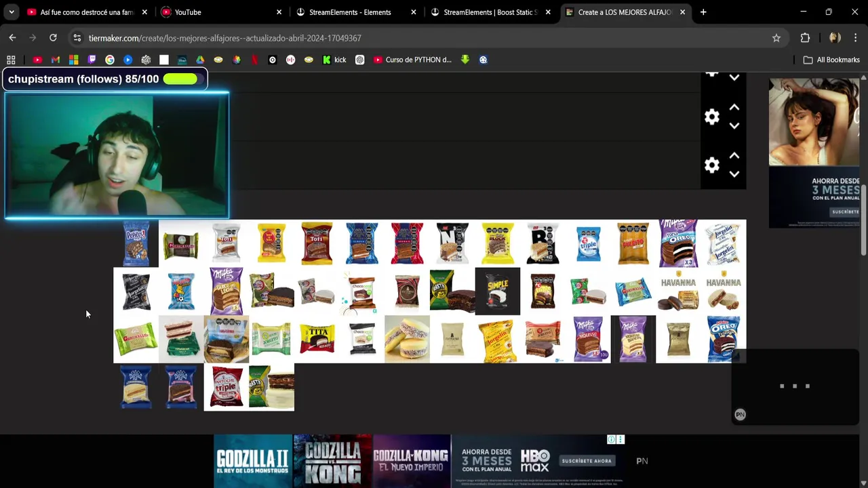Open Netflix bookmark icon
868x488 pixels.
254,60
